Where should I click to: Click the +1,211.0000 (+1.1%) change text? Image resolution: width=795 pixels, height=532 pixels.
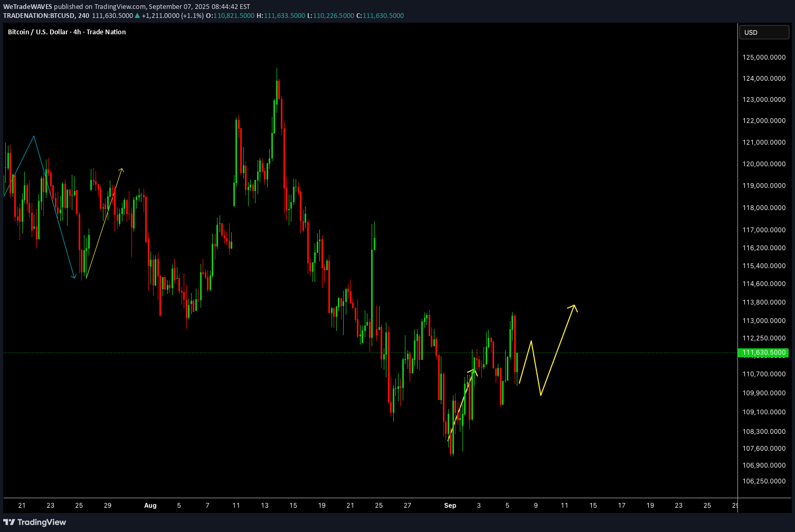pyautogui.click(x=173, y=16)
